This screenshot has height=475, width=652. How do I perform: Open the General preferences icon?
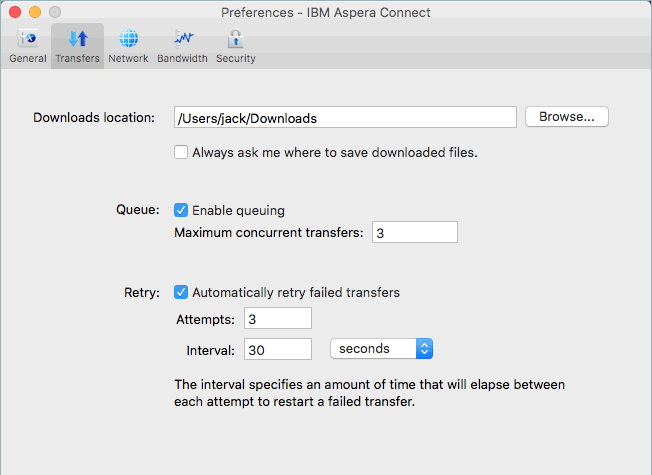28,39
